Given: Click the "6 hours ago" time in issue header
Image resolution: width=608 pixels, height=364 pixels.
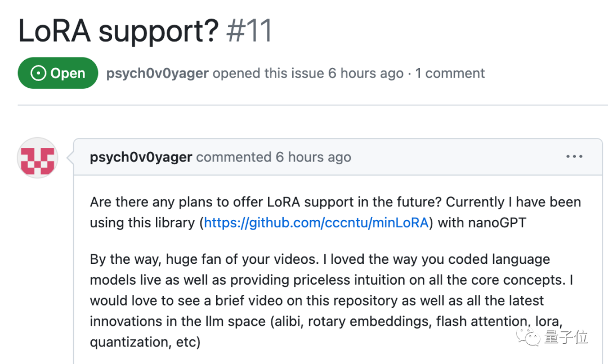Looking at the screenshot, I should [x=366, y=73].
